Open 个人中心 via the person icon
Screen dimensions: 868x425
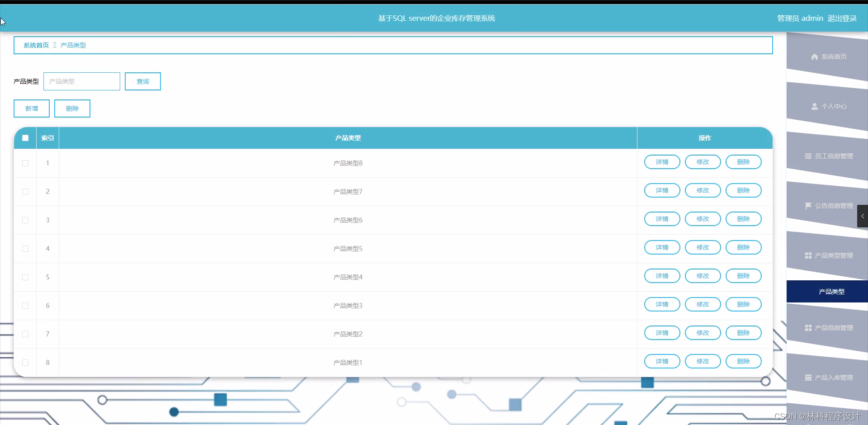coord(815,107)
